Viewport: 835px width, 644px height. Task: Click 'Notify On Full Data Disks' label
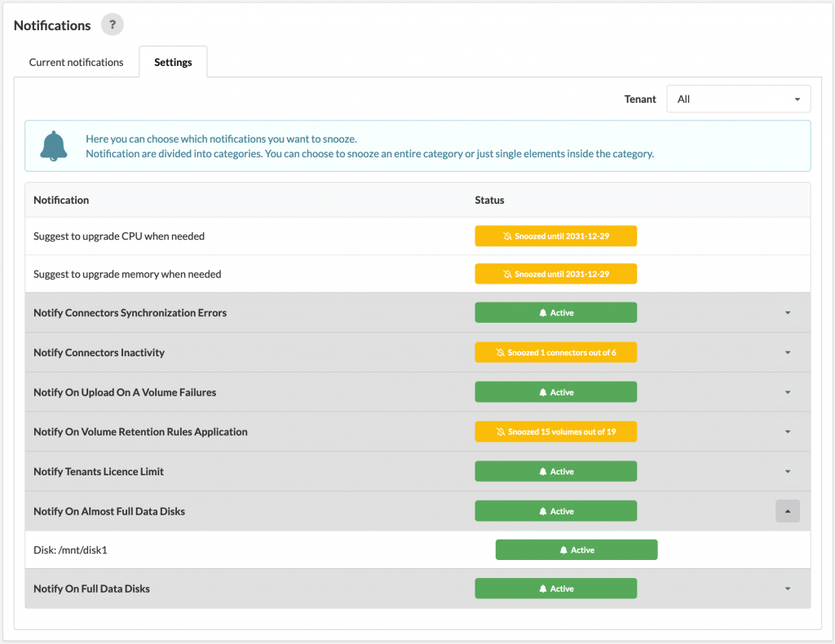coord(91,589)
